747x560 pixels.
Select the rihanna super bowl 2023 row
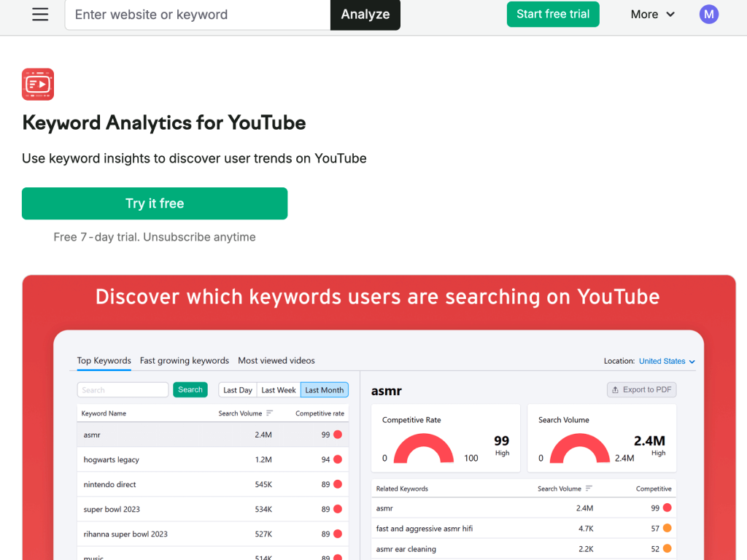coord(213,534)
